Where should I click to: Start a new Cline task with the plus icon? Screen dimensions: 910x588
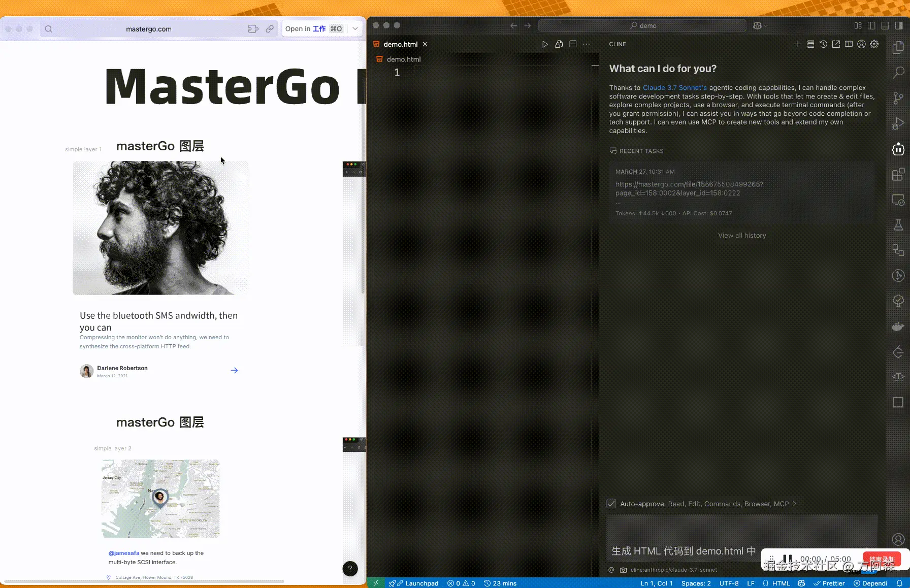tap(798, 44)
